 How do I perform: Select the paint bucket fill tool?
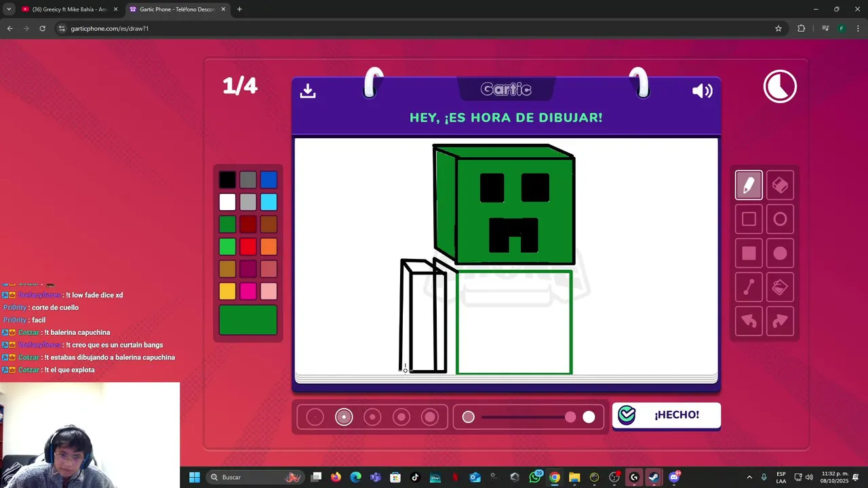click(x=780, y=287)
